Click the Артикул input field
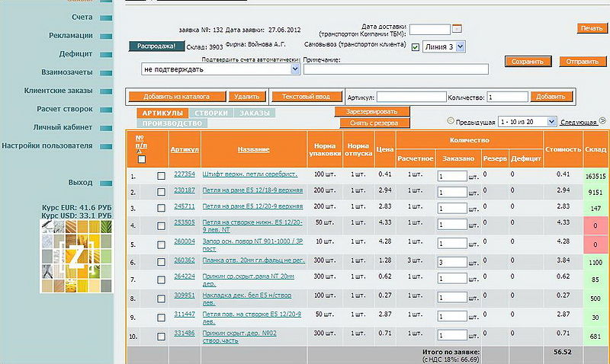This screenshot has height=364, width=610. 411,97
